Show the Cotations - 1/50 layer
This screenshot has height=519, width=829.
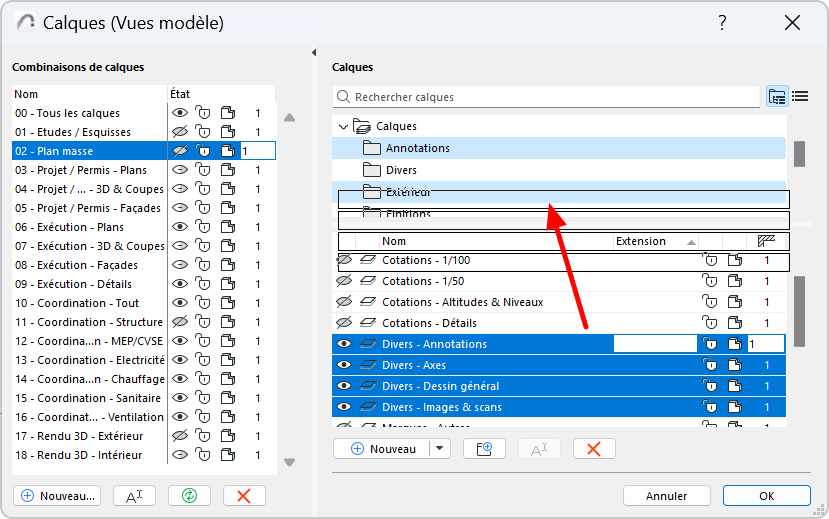tap(345, 281)
